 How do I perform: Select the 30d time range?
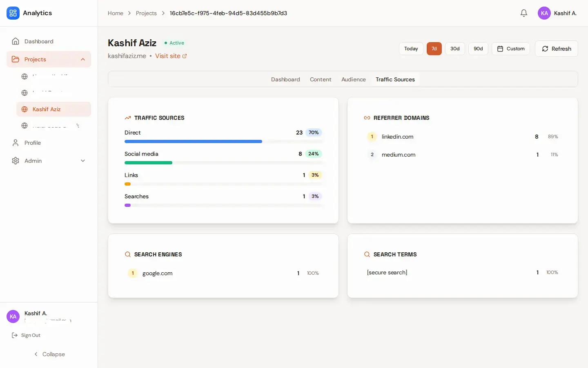click(x=455, y=49)
